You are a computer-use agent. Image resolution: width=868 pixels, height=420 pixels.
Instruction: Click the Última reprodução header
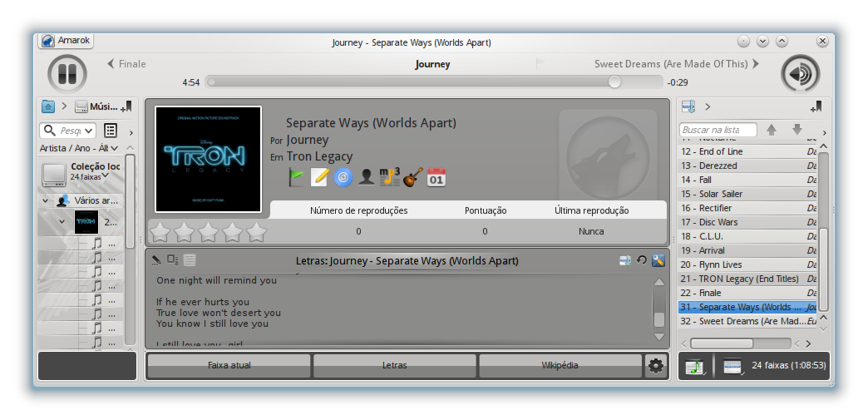pyautogui.click(x=592, y=210)
